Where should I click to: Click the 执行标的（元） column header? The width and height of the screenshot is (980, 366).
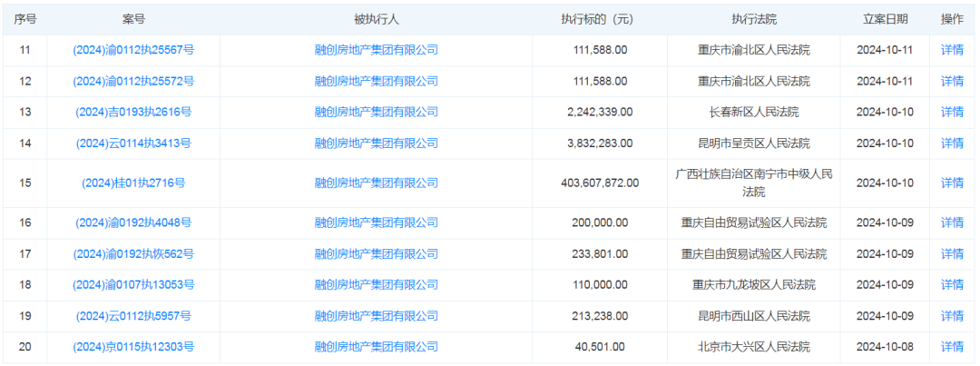coord(600,19)
